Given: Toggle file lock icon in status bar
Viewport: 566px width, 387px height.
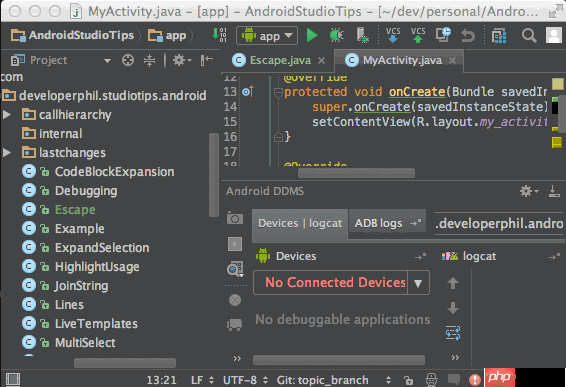Looking at the screenshot, I should tap(408, 380).
